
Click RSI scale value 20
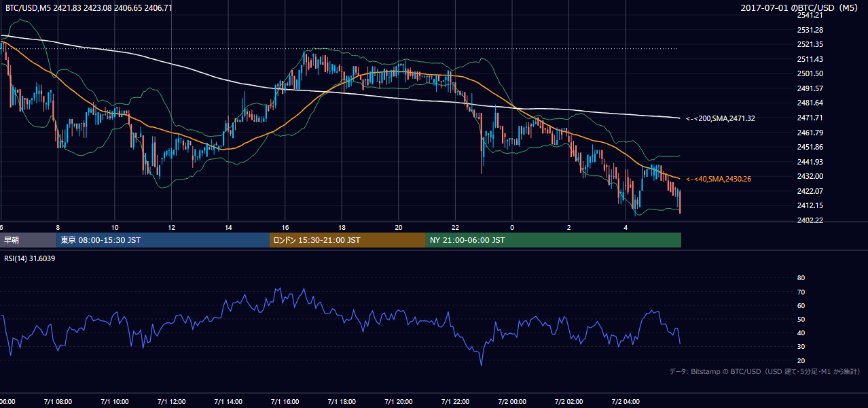(801, 361)
